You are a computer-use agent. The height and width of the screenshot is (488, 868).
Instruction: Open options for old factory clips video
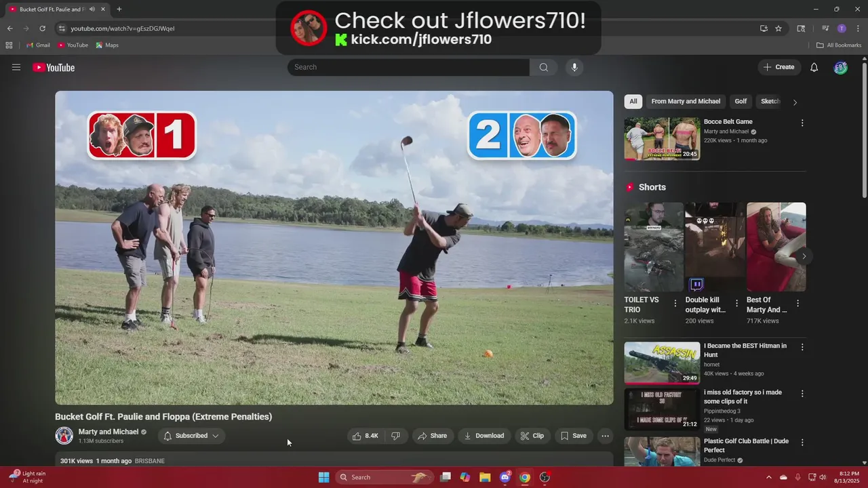(802, 394)
